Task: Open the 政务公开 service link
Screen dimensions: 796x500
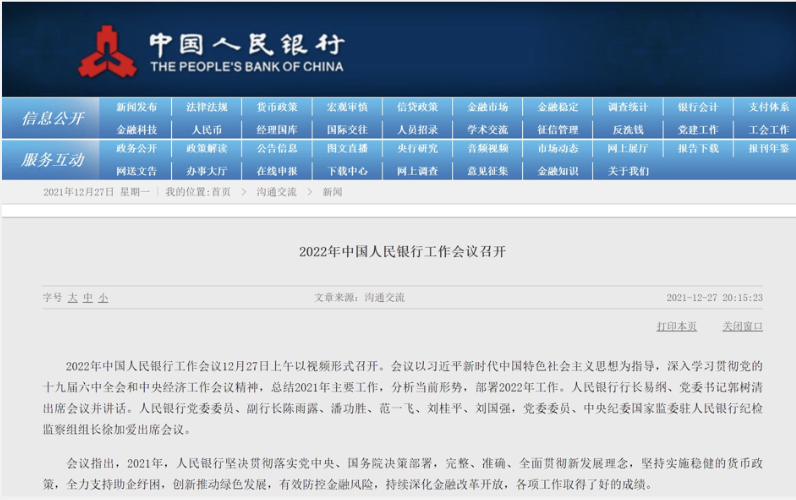Action: [137, 148]
